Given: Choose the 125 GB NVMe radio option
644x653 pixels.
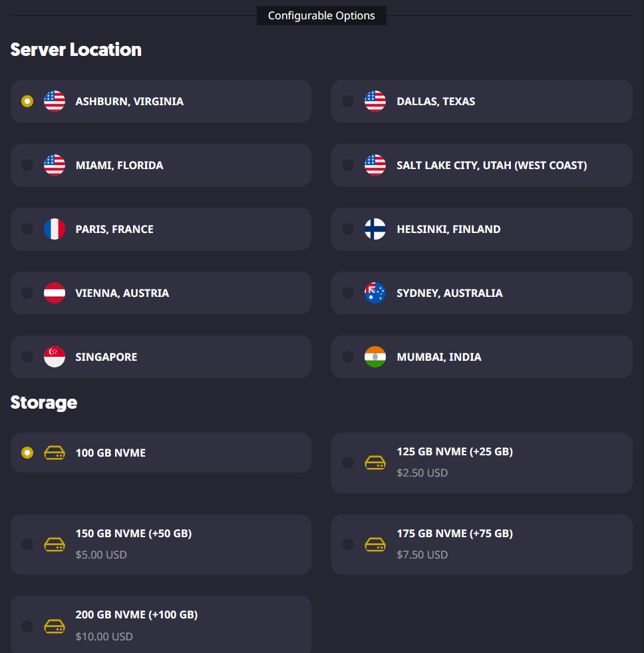Looking at the screenshot, I should click(348, 463).
